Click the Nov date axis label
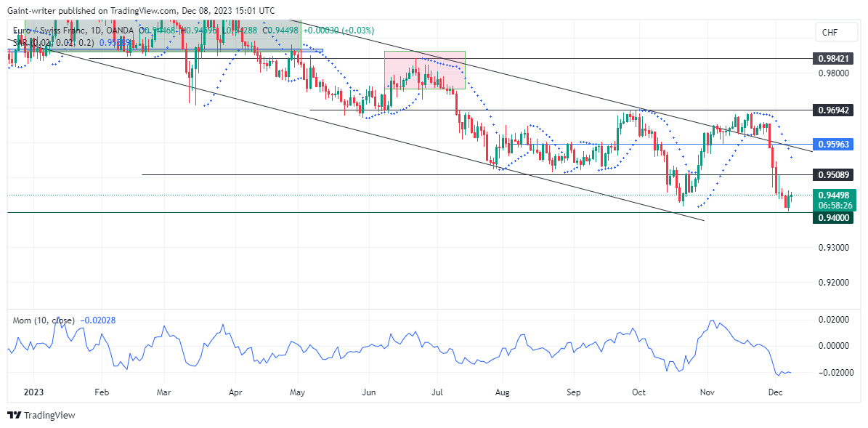868x428 pixels. pyautogui.click(x=707, y=391)
